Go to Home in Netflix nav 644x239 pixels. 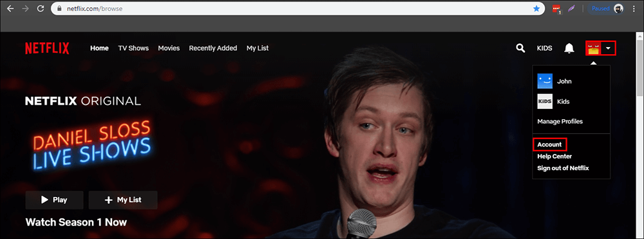tap(99, 48)
